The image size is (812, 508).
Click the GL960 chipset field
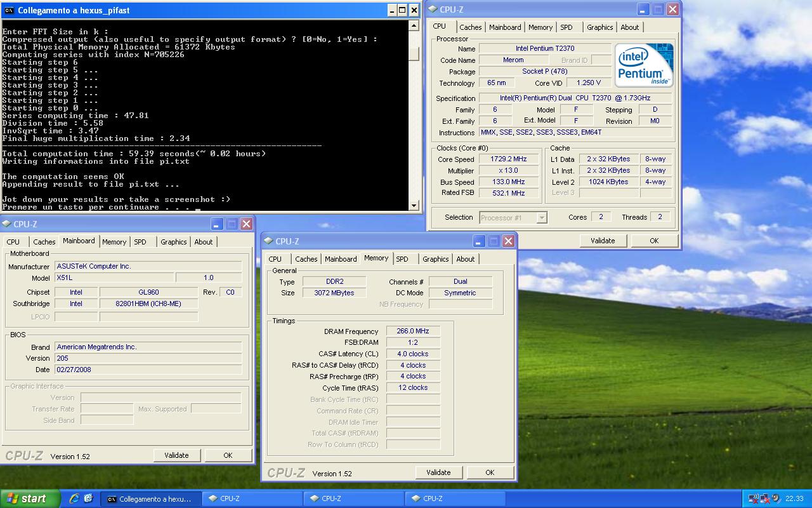coord(148,293)
